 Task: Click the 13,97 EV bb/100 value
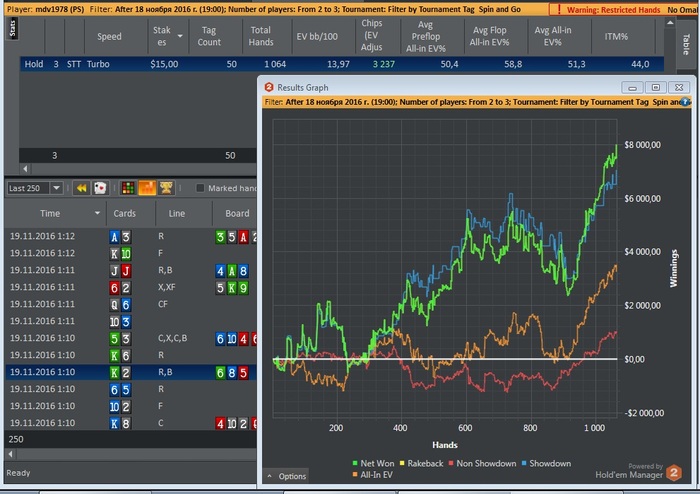[x=338, y=64]
